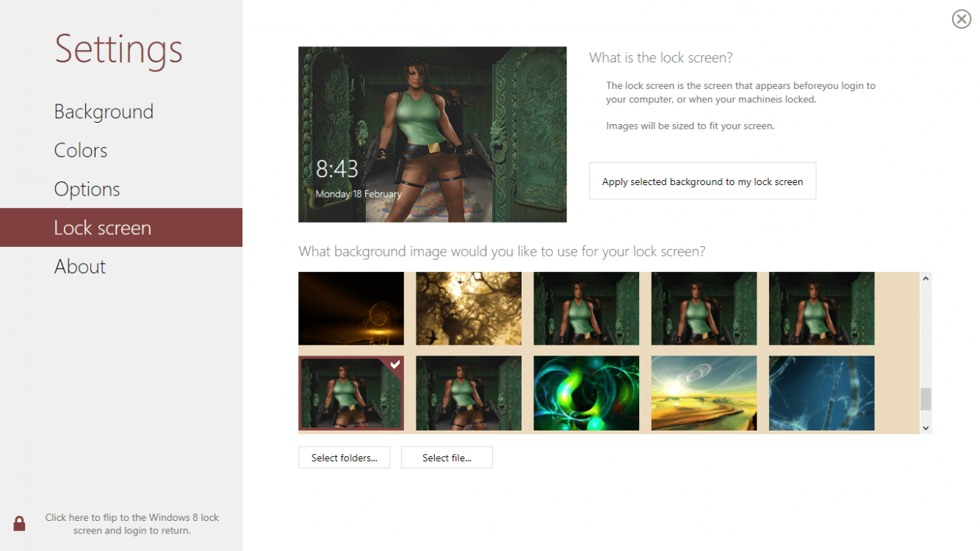Click the large lock screen preview image
Viewport: 980px width, 551px height.
click(432, 134)
